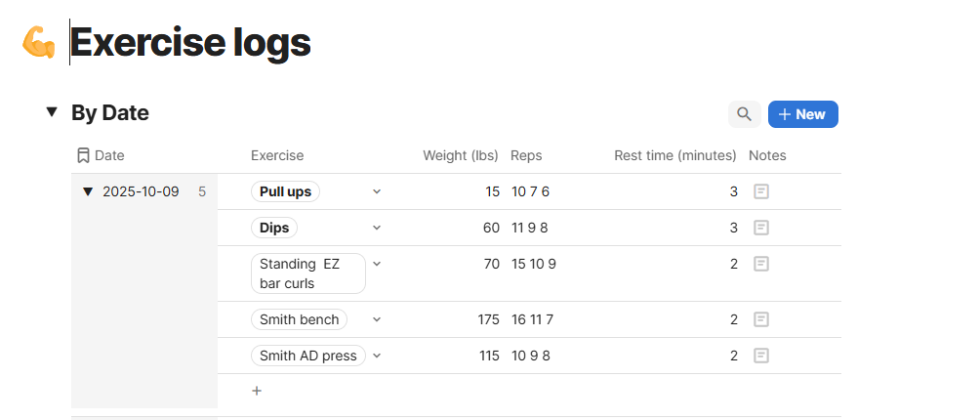Open notes icon for Smith bench row

761,319
